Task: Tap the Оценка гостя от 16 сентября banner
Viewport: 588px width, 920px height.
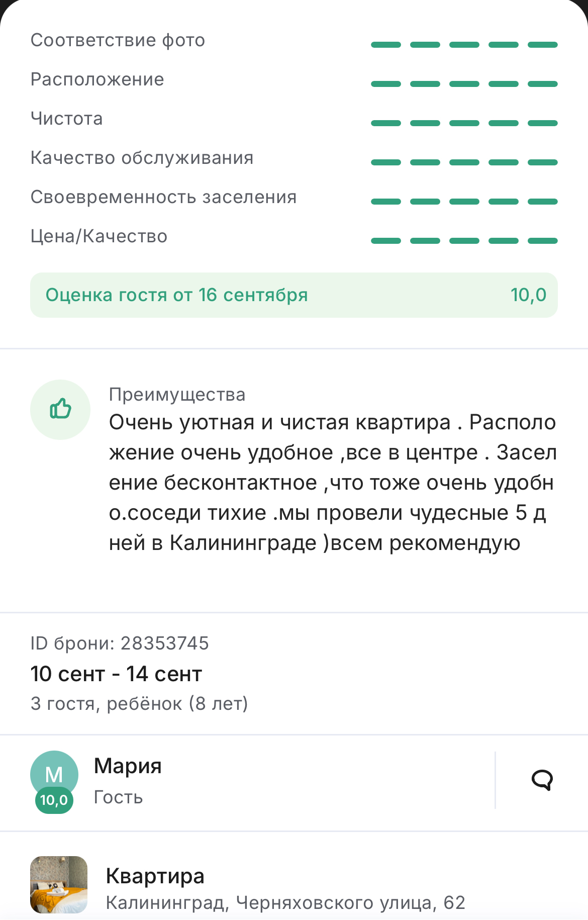Action: [x=294, y=295]
